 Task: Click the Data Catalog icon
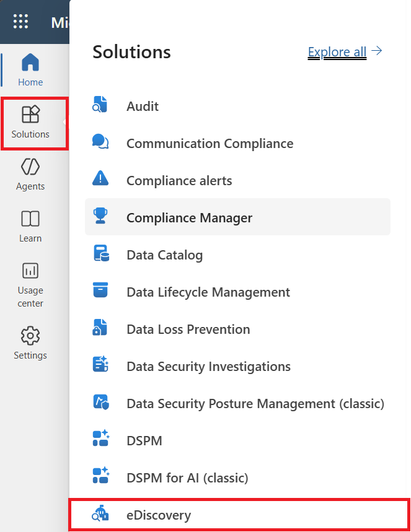click(x=101, y=253)
